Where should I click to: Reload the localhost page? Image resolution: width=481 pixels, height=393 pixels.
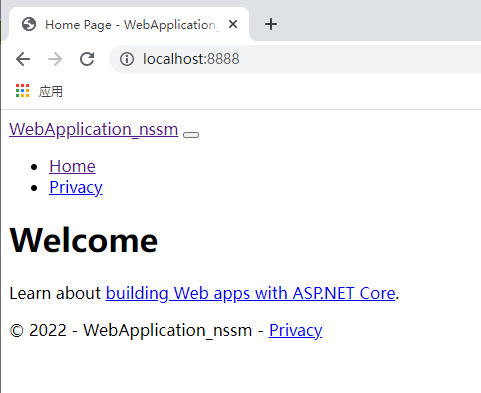coord(87,59)
